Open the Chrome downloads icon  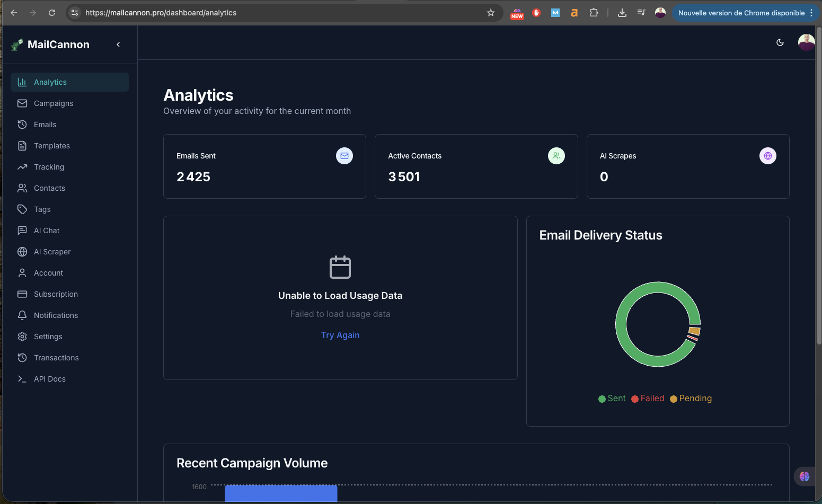(622, 13)
